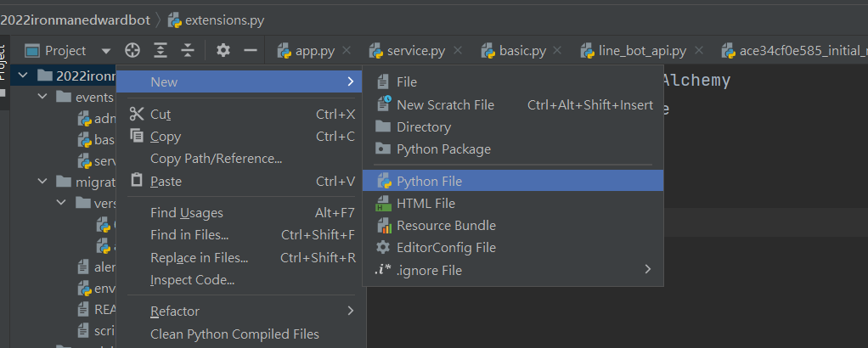Screen dimensions: 868x348
Task: Click Cut in the context menu
Action: [161, 115]
